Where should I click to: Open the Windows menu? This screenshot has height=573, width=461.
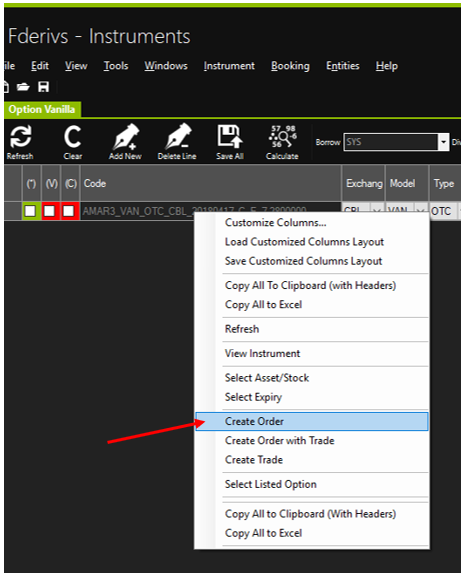(x=166, y=66)
